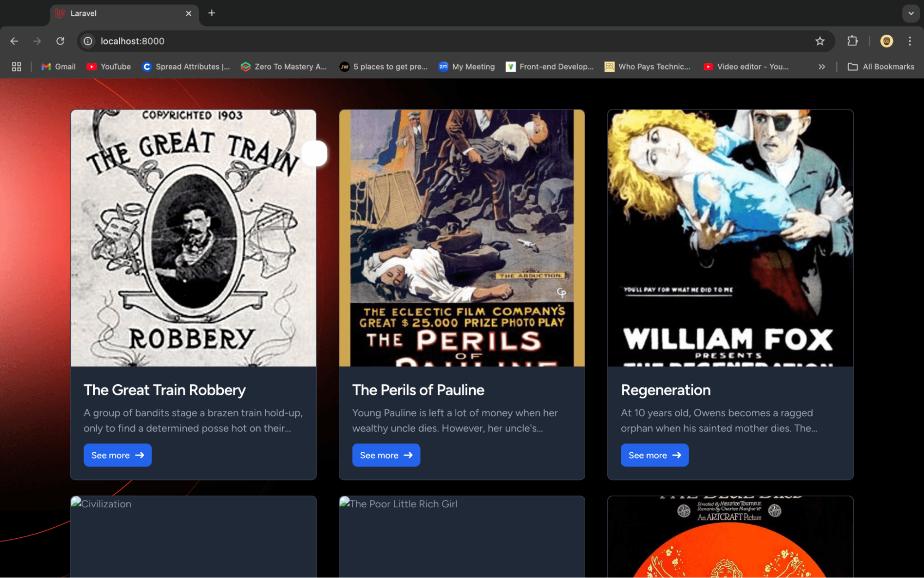This screenshot has width=924, height=578.
Task: Click See more for the Regeneration card
Action: click(655, 455)
